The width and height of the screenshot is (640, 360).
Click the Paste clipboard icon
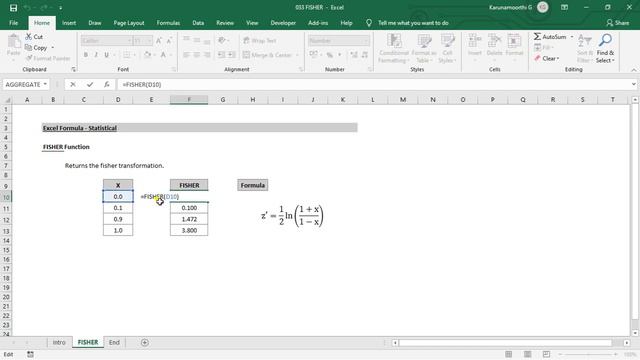(13, 42)
